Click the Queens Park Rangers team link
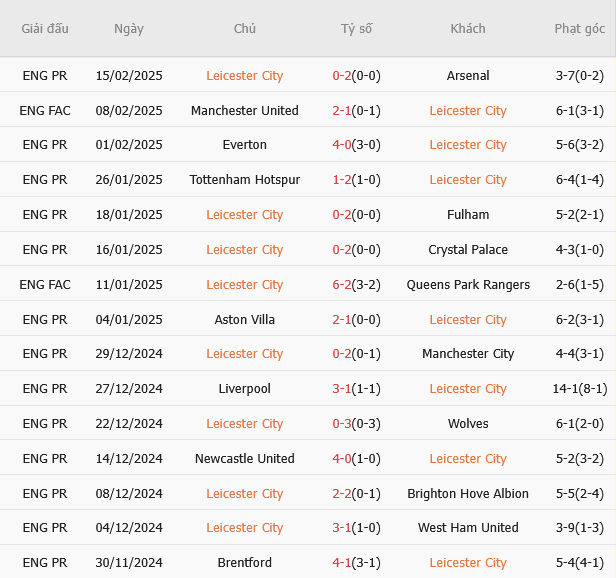This screenshot has width=616, height=578. [x=468, y=285]
